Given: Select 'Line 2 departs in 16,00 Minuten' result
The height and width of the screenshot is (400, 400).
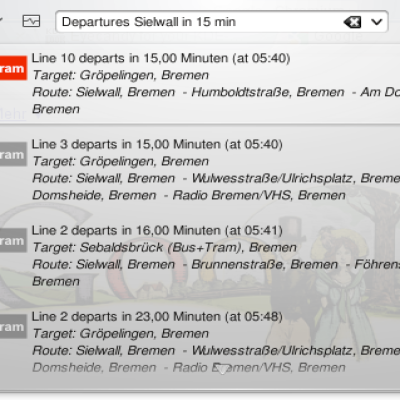Looking at the screenshot, I should click(200, 256).
